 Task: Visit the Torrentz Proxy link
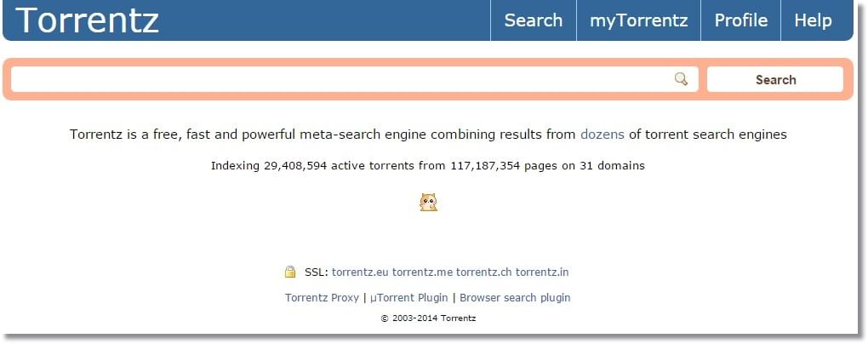323,297
